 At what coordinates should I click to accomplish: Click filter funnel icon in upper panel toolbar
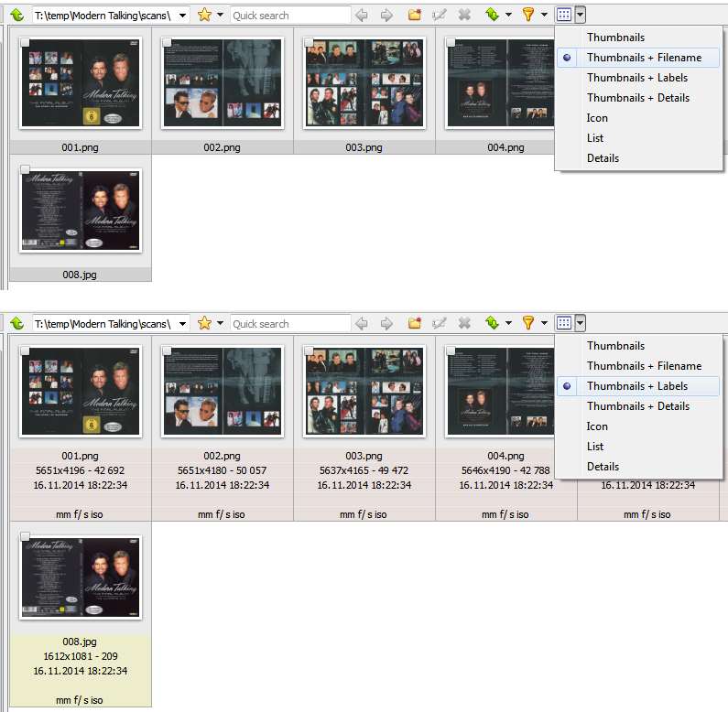527,15
